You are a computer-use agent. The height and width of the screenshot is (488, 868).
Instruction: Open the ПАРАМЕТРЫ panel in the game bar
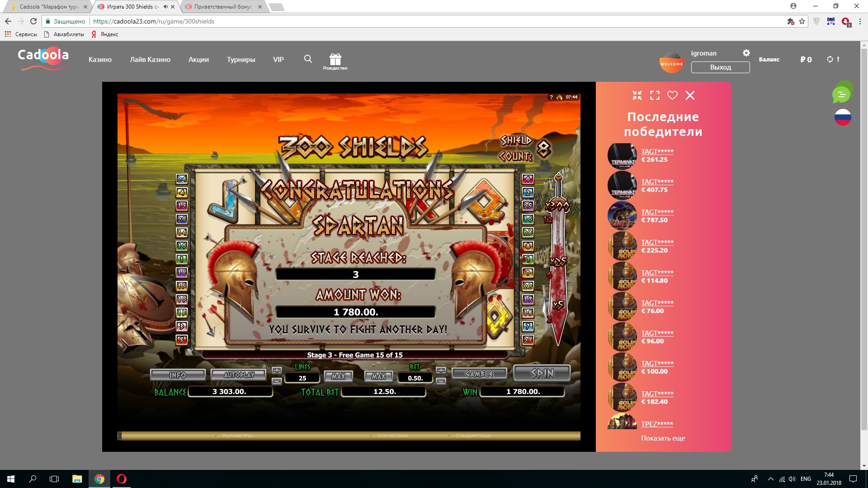[x=237, y=436]
